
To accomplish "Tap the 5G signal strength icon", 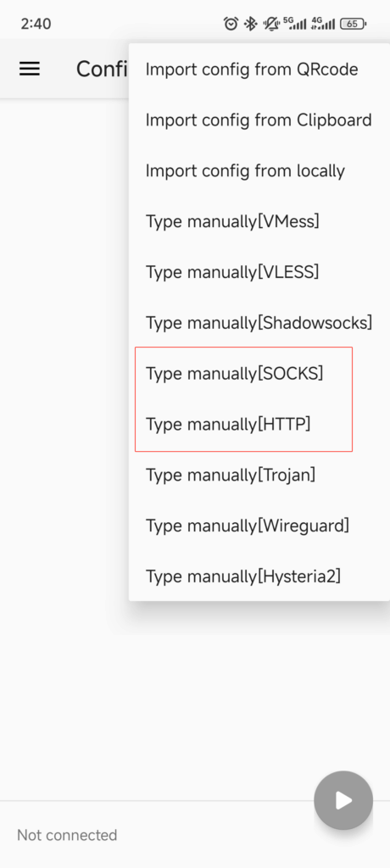I will [294, 23].
